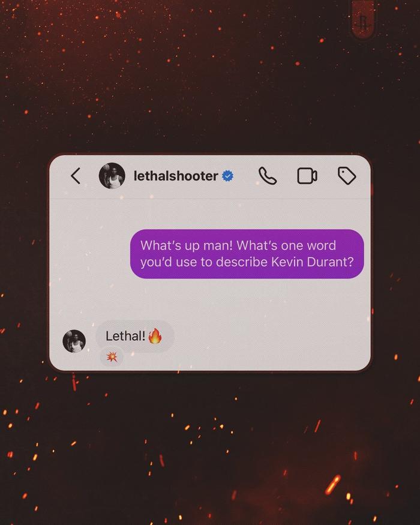This screenshot has height=525, width=420.
Task: Tap the small avatar beside the Lethal! message
Action: coord(74,341)
